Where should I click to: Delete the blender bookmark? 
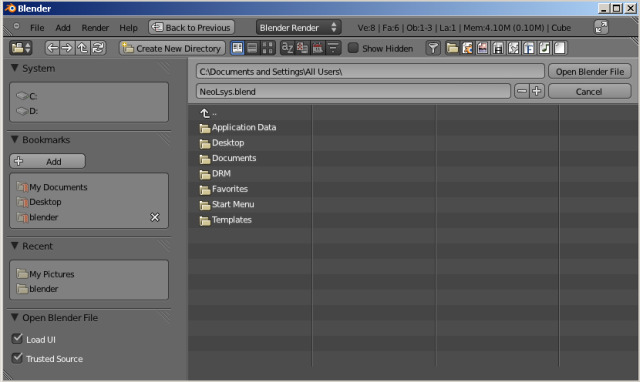coord(155,217)
